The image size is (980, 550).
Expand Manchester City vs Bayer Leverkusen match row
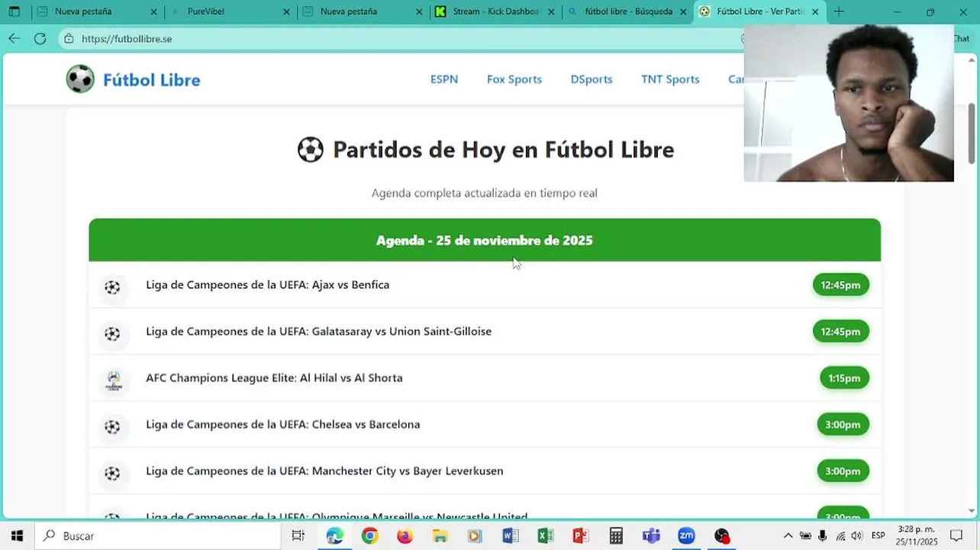[485, 471]
